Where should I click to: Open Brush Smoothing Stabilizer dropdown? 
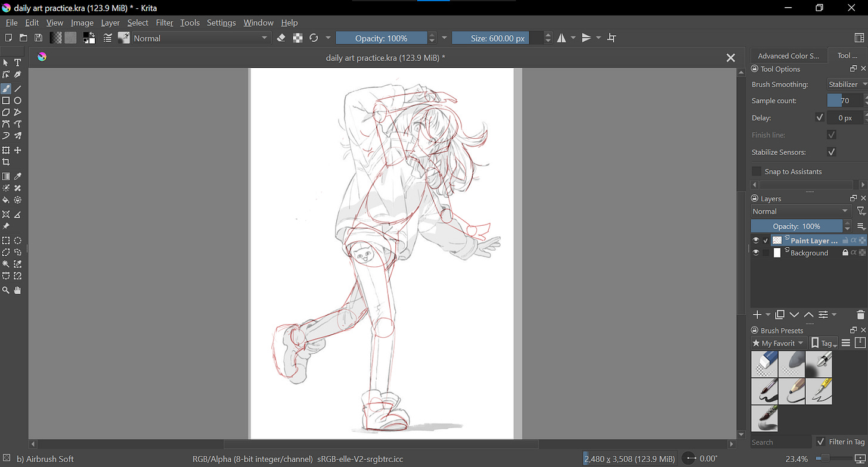tap(847, 85)
